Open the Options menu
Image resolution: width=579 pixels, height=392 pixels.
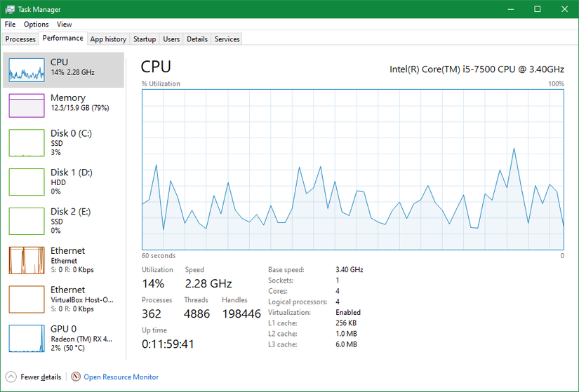pyautogui.click(x=36, y=25)
